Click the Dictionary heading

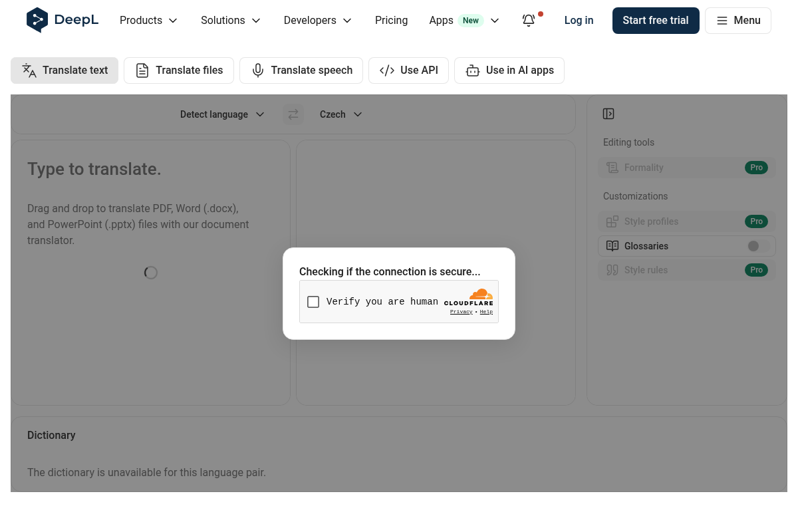pos(51,436)
